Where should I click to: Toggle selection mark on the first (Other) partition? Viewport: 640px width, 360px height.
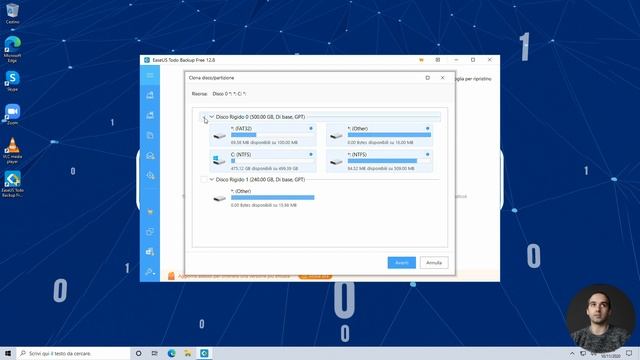[428, 129]
